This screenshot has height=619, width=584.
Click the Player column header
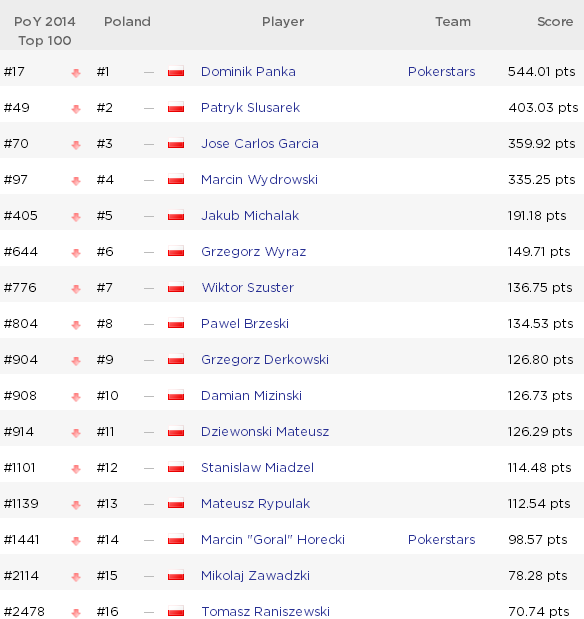[x=283, y=21]
